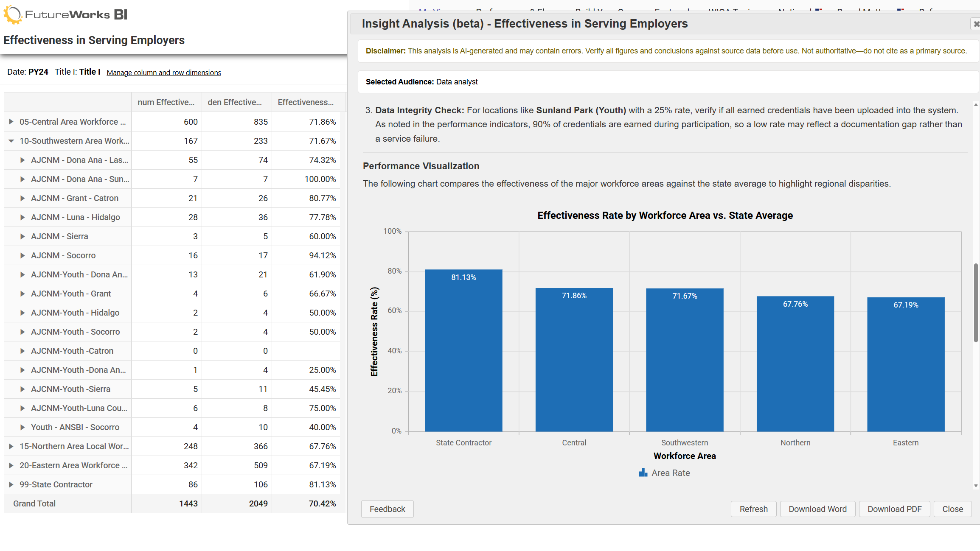The height and width of the screenshot is (551, 980).
Task: Expand the 20-Eastern Area Workforce row
Action: [x=11, y=465]
